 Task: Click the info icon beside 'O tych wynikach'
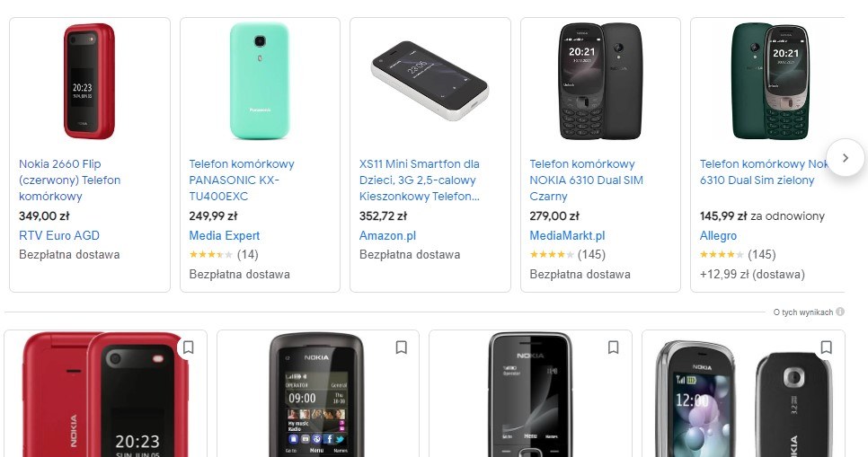840,312
